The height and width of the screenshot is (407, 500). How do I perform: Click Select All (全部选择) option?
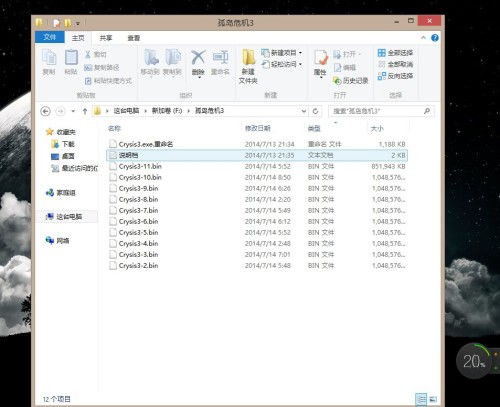click(395, 53)
